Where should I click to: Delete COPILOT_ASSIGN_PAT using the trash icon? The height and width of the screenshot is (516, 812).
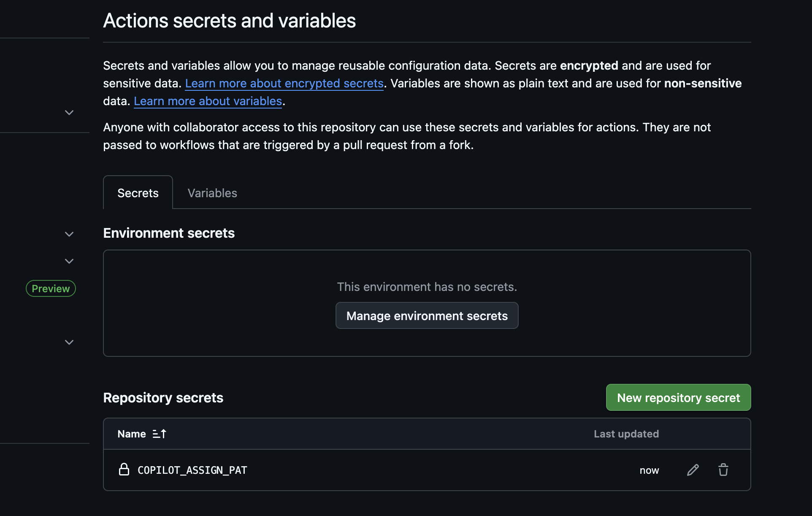723,470
